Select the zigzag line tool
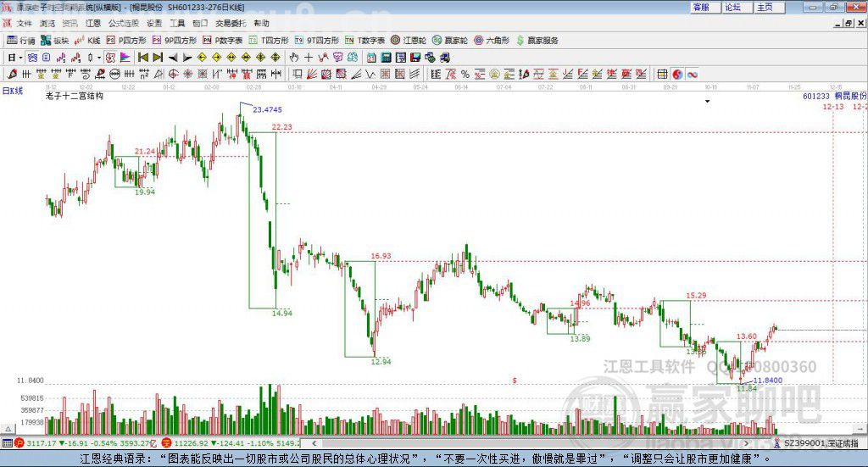The image size is (868, 467). [x=370, y=74]
